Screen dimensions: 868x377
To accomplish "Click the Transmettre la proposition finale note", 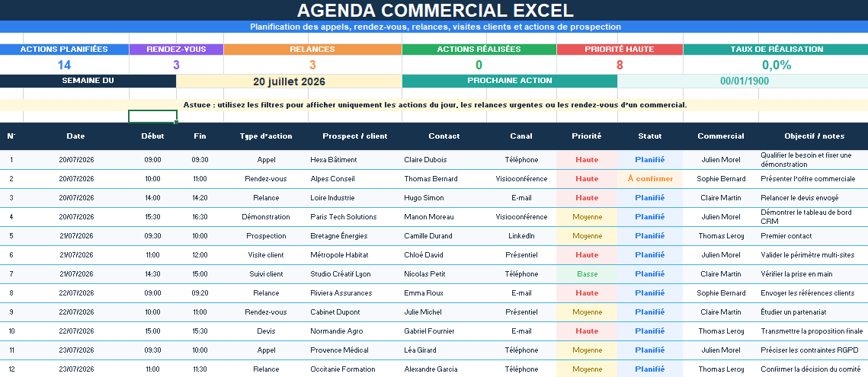I will (812, 331).
